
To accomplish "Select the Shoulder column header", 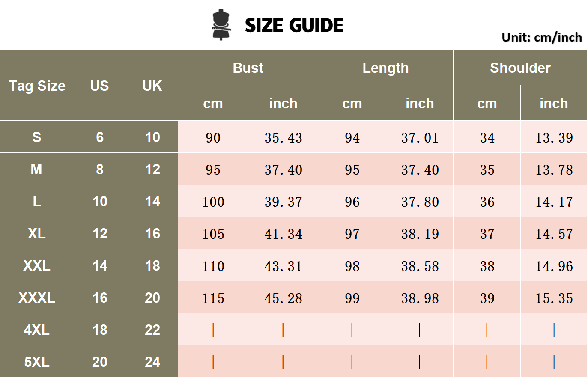I will [520, 68].
